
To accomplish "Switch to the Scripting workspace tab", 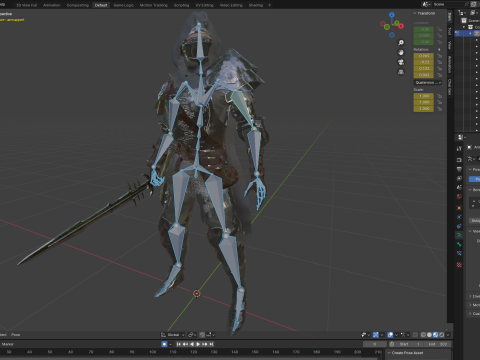I will pyautogui.click(x=181, y=5).
